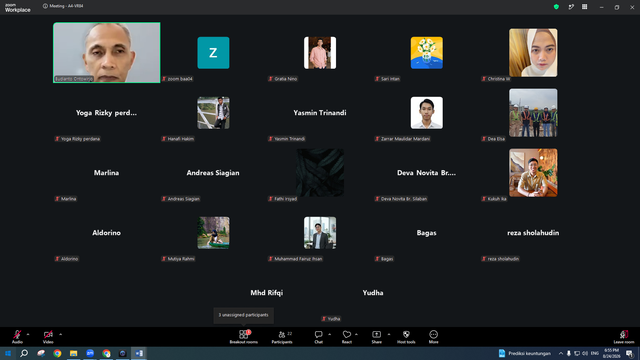Click green encryption shield icon
The height and width of the screenshot is (360, 640).
[x=556, y=7]
